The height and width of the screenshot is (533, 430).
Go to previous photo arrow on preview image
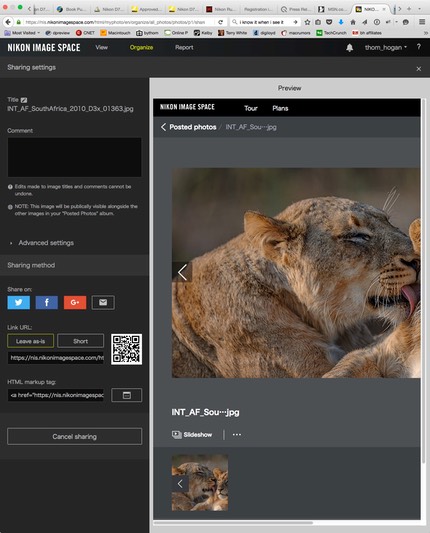182,272
